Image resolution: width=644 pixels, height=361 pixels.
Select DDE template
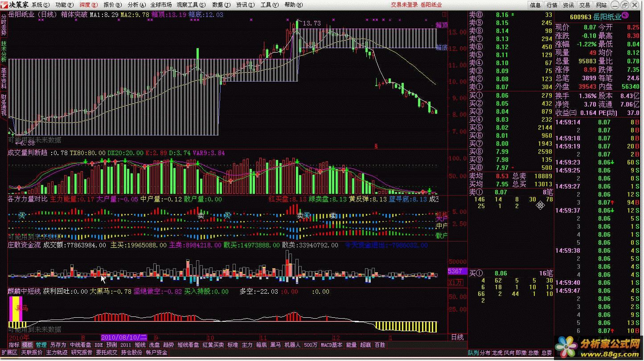pos(98,345)
